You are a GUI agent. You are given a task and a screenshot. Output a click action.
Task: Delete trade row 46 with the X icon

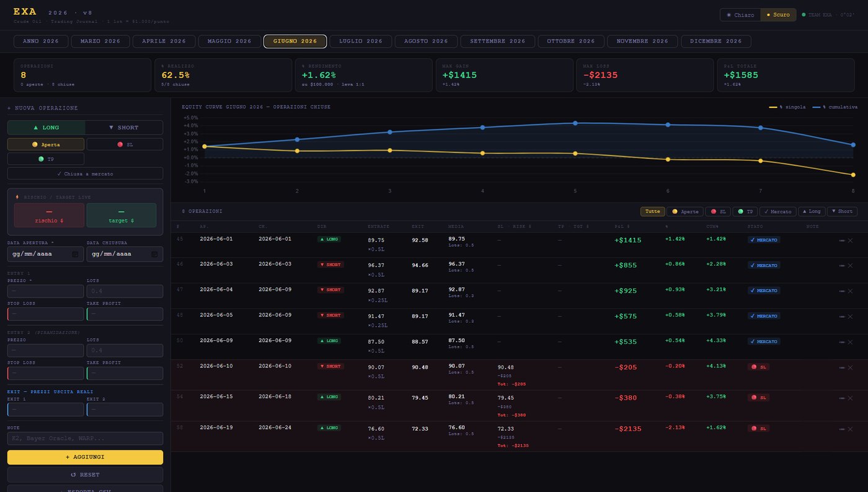point(850,265)
